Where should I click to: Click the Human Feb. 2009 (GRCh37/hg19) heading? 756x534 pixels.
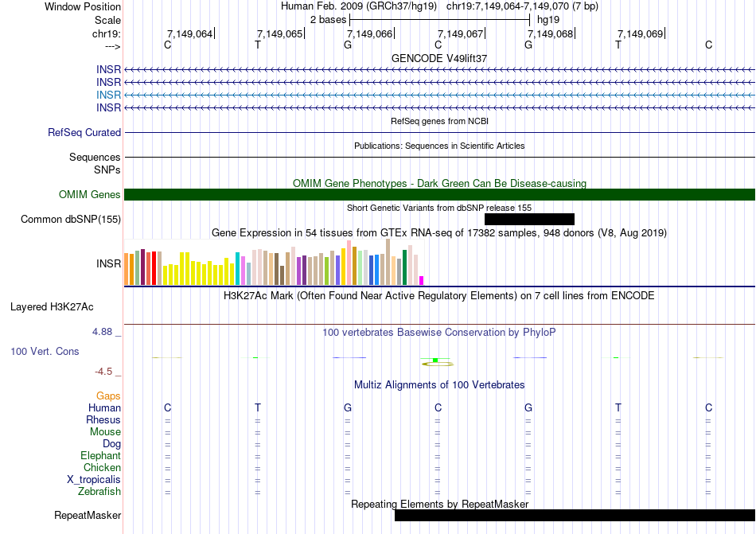tap(359, 6)
